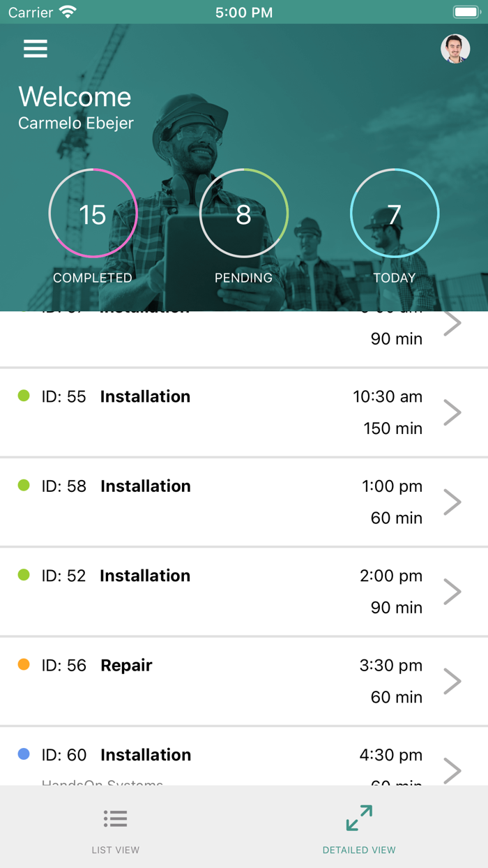This screenshot has width=488, height=868.
Task: Open details chevron for ID: 60 Installation
Action: pos(452,770)
